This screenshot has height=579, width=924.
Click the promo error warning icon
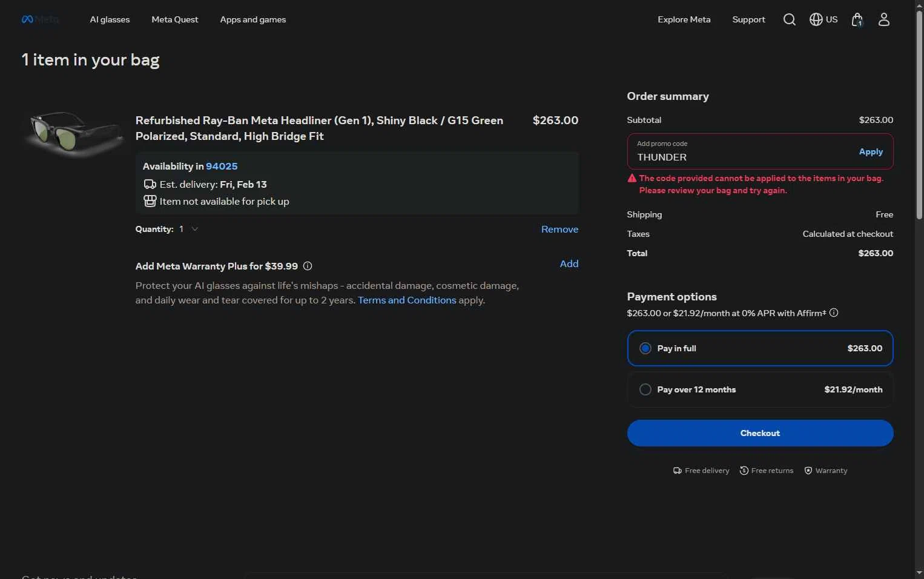pyautogui.click(x=632, y=178)
